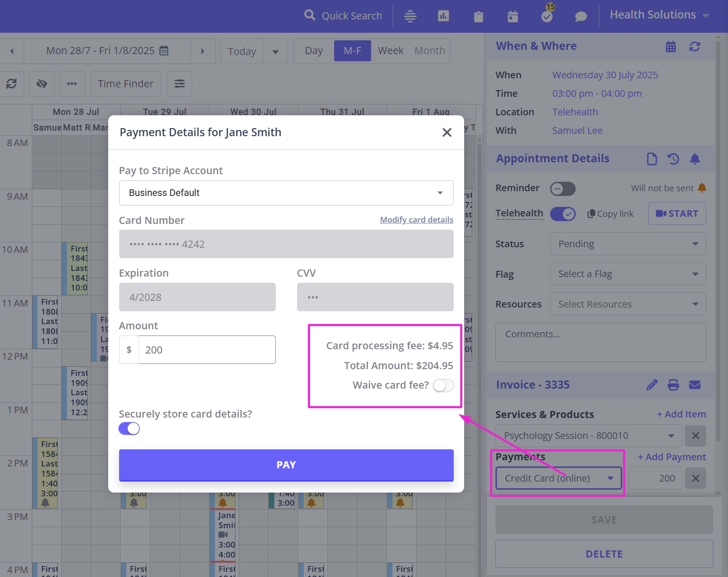
Task: Edit invoice 3335 with the pencil icon
Action: [652, 385]
